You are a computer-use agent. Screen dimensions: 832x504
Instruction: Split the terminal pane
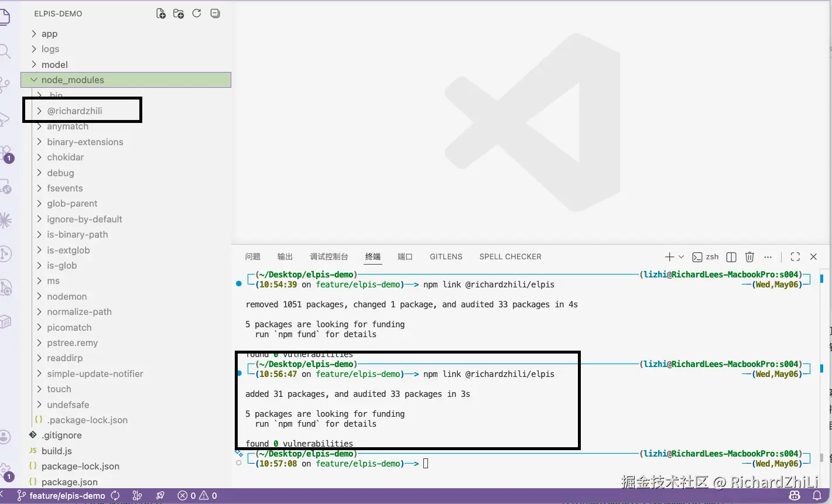click(731, 256)
